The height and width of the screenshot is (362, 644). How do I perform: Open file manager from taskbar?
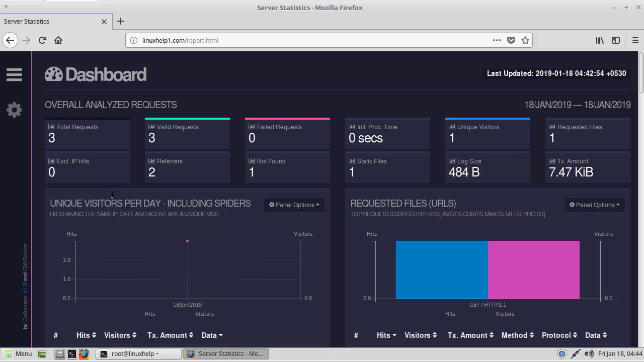click(x=59, y=353)
